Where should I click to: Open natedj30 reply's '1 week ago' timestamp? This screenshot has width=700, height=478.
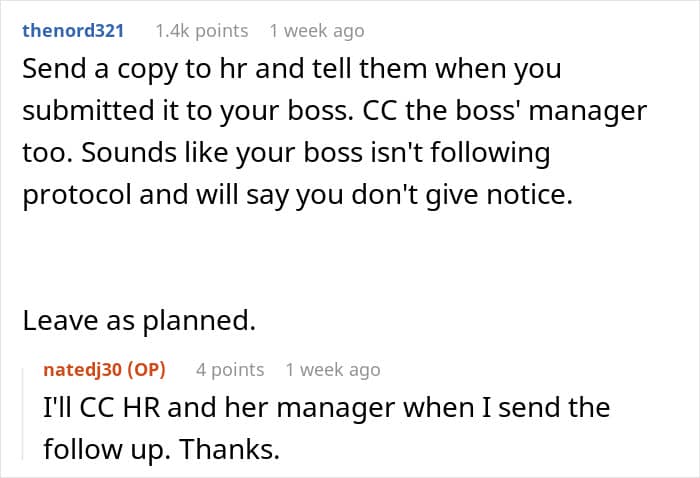coord(332,370)
